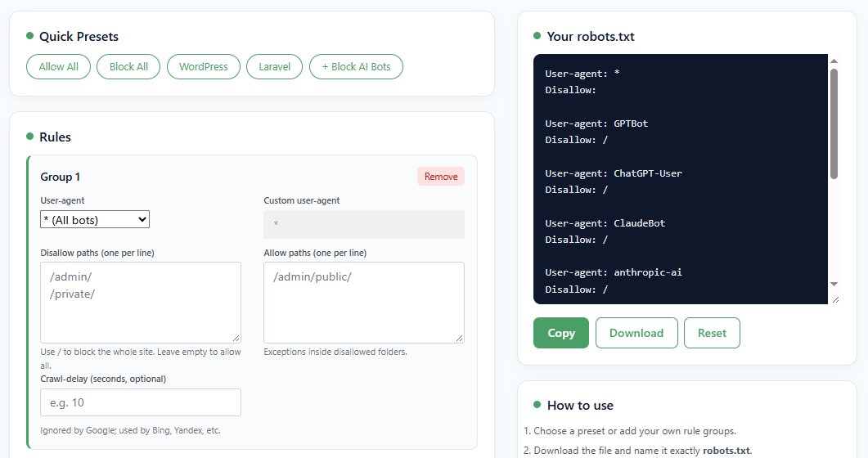Click 'Download the file' instruction step
This screenshot has width=868, height=458.
tap(643, 451)
